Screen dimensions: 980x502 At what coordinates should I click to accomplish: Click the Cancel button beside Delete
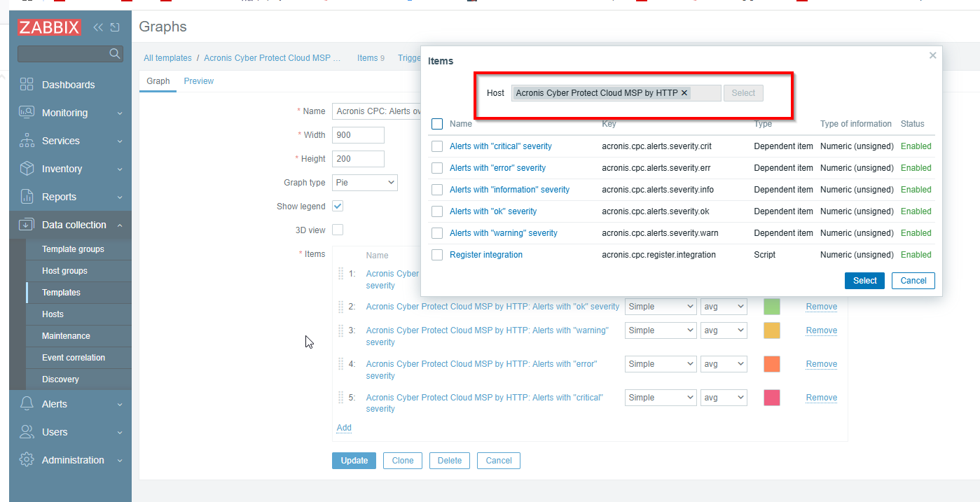coord(499,461)
